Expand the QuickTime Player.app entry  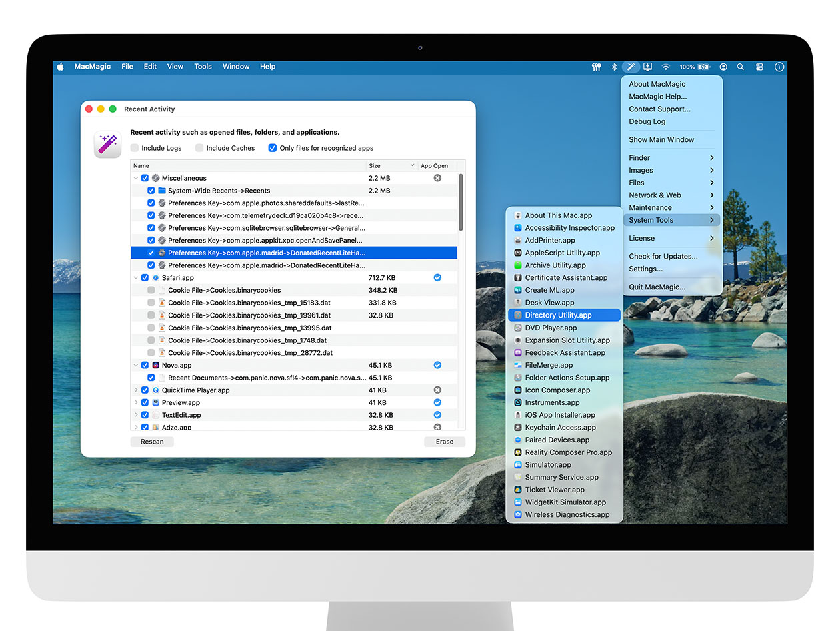pyautogui.click(x=136, y=390)
